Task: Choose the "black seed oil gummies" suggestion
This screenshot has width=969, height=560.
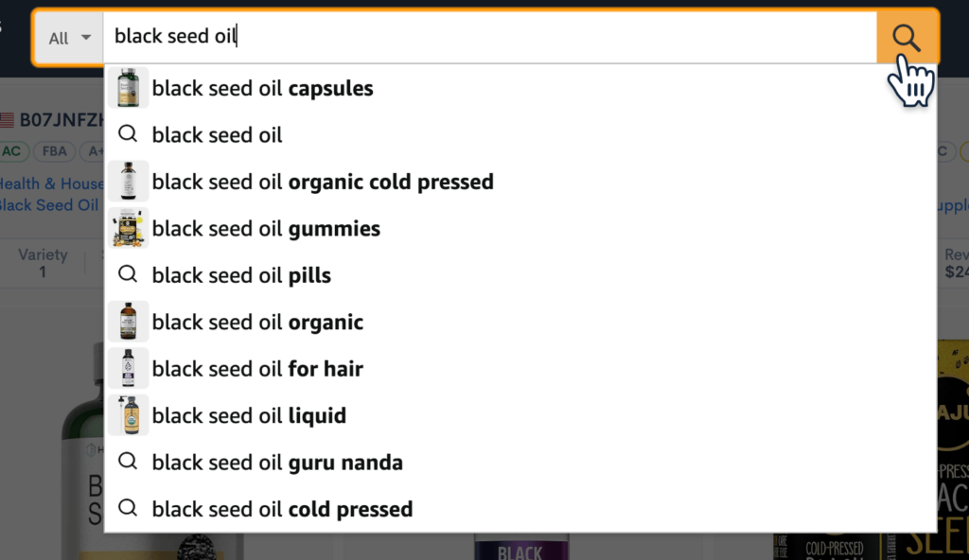Action: tap(266, 228)
